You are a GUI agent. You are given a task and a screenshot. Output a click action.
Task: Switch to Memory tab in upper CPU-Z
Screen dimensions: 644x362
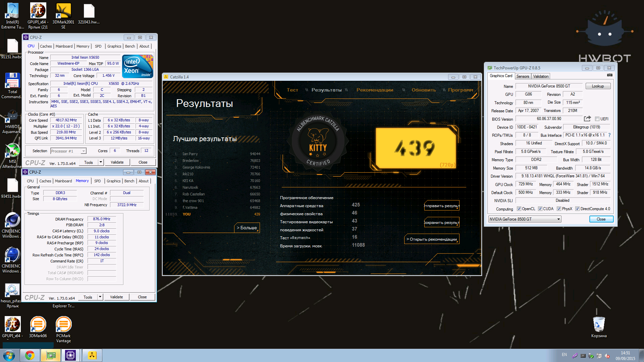83,46
